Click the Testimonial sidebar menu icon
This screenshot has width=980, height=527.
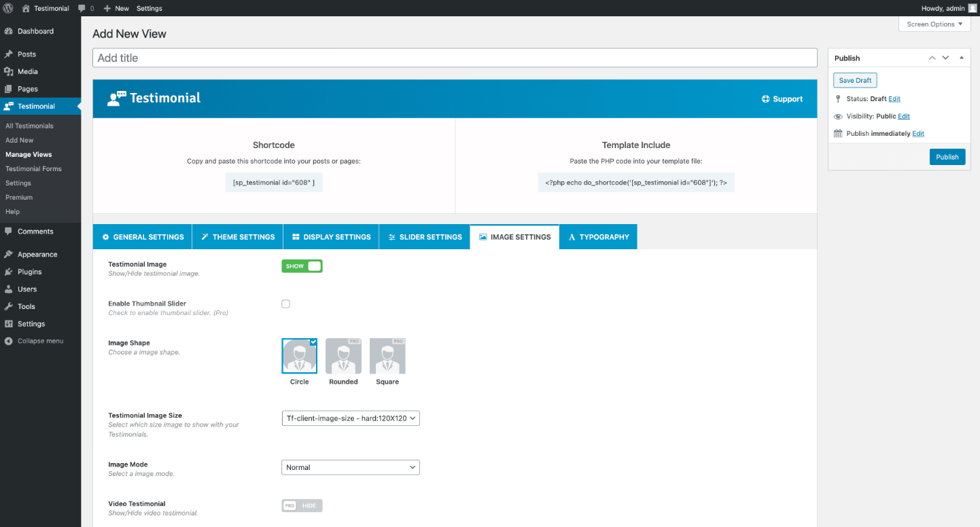click(9, 106)
